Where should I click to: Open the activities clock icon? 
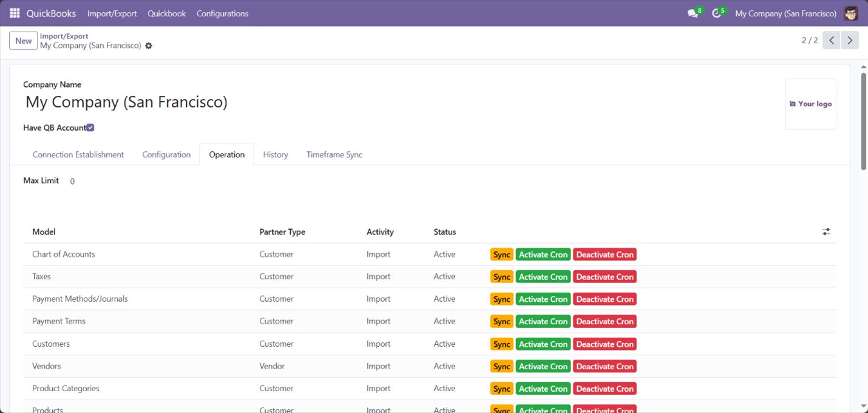pyautogui.click(x=716, y=13)
